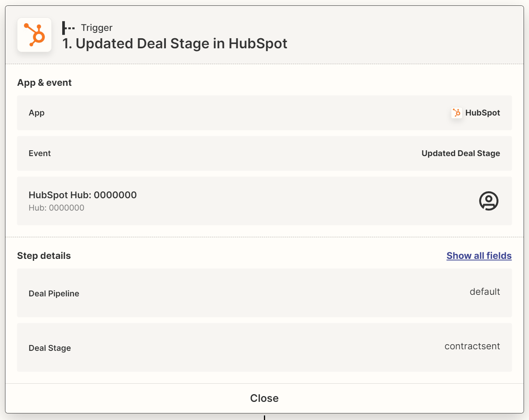Screen dimensions: 529x420
Task: Select the contractsent value in Deal Stage
Action: (472, 346)
